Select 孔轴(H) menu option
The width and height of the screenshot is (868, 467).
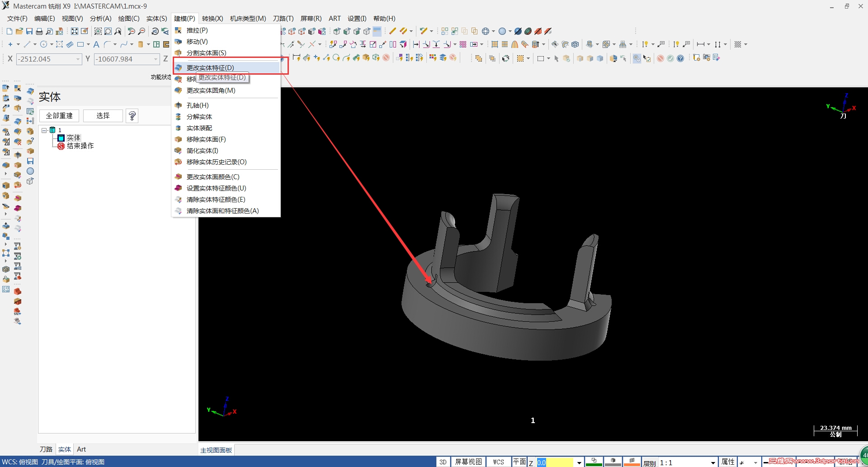(x=226, y=105)
